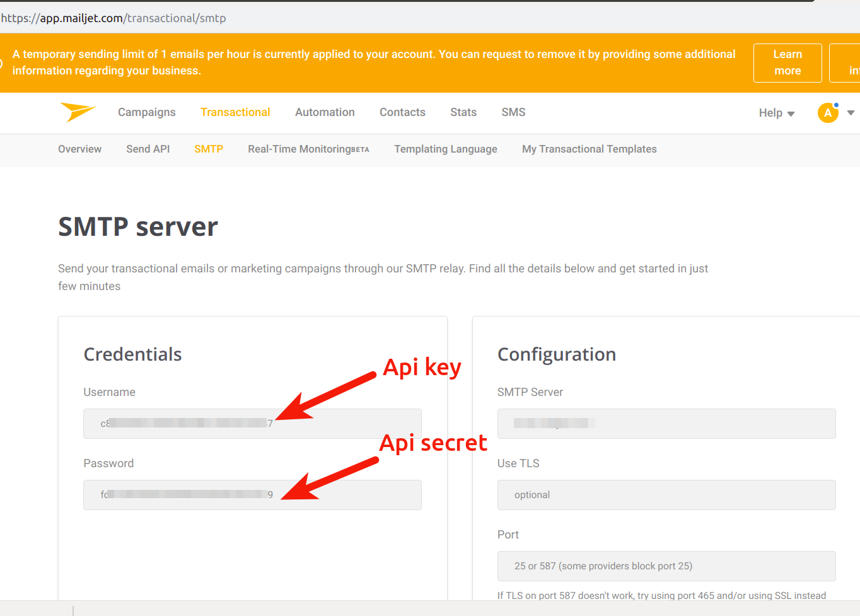This screenshot has width=860, height=616.
Task: Go to My Transactional Templates
Action: click(x=590, y=149)
